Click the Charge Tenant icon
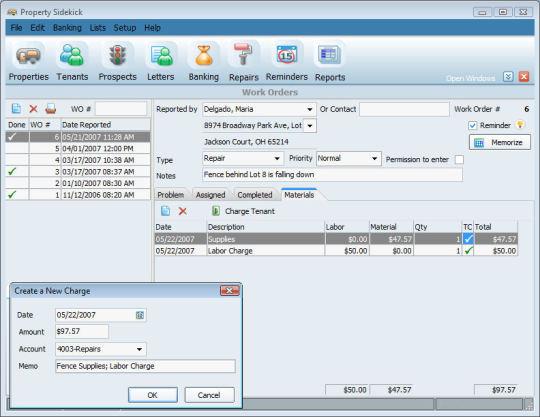This screenshot has width=540, height=417. 216,211
